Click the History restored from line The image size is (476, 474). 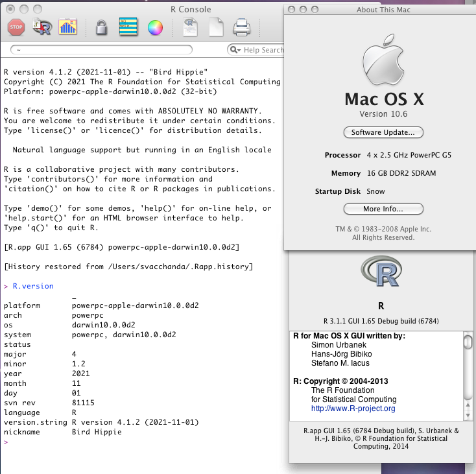point(128,267)
